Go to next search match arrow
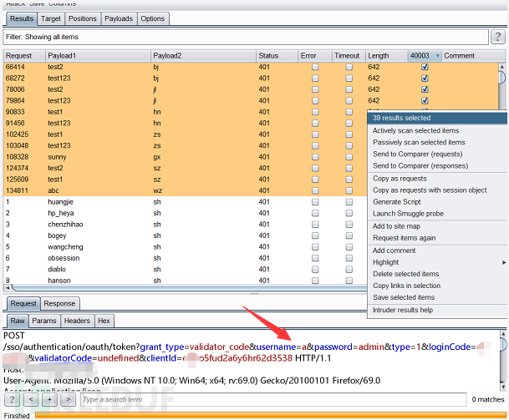 69,399
